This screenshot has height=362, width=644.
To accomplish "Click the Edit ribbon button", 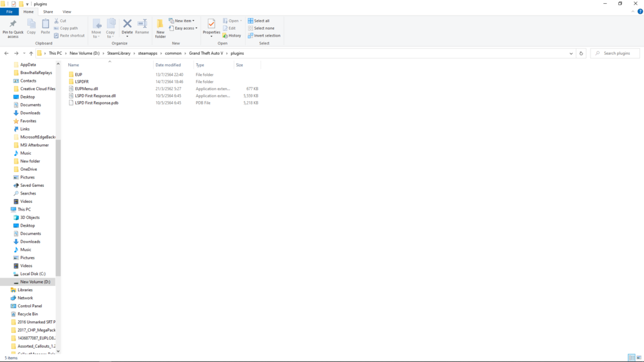I will pyautogui.click(x=229, y=28).
